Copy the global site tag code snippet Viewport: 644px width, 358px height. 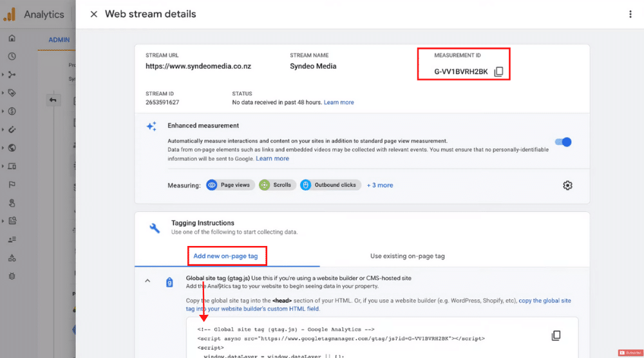click(556, 335)
